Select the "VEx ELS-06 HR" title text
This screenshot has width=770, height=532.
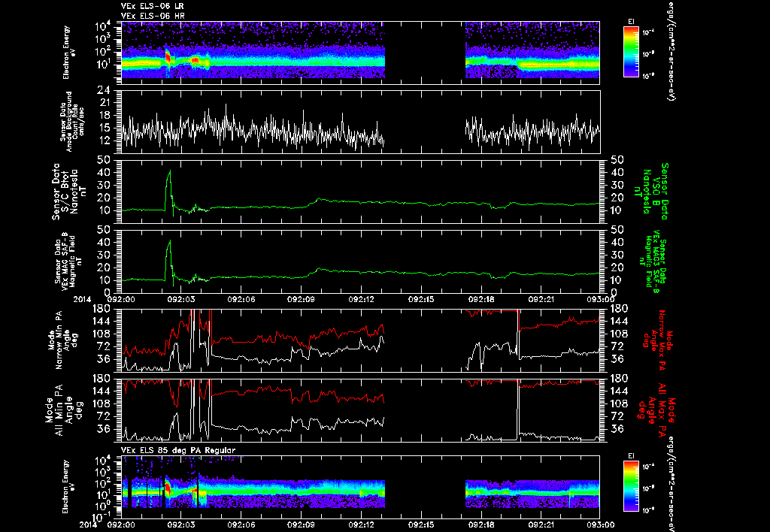click(x=152, y=17)
